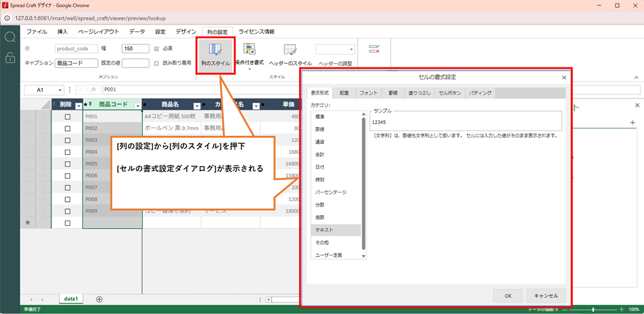Switch to the フォント tab in dialog
The image size is (644, 314).
click(x=368, y=93)
